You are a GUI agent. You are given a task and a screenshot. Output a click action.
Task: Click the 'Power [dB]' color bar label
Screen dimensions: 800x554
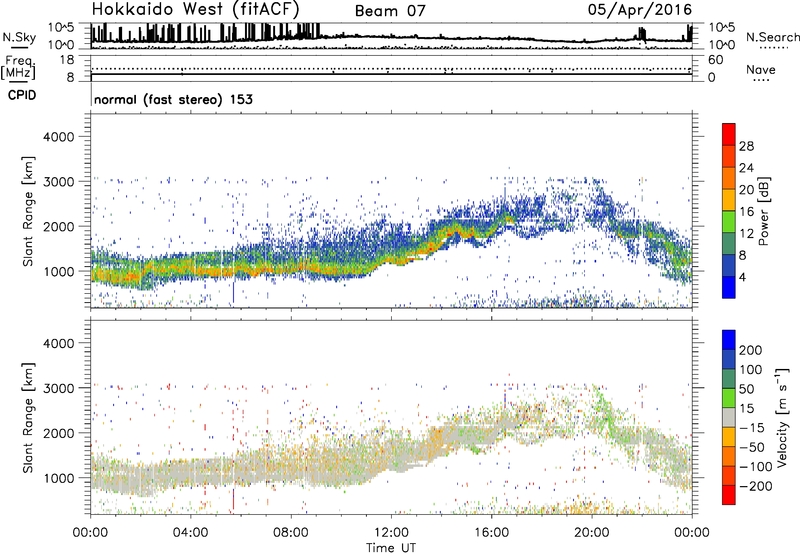point(763,211)
